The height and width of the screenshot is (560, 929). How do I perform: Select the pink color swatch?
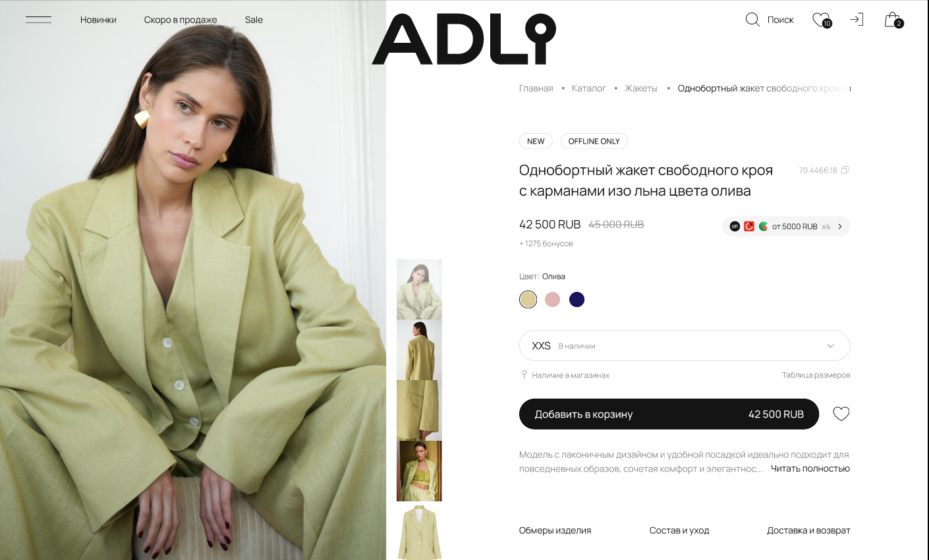(x=552, y=300)
